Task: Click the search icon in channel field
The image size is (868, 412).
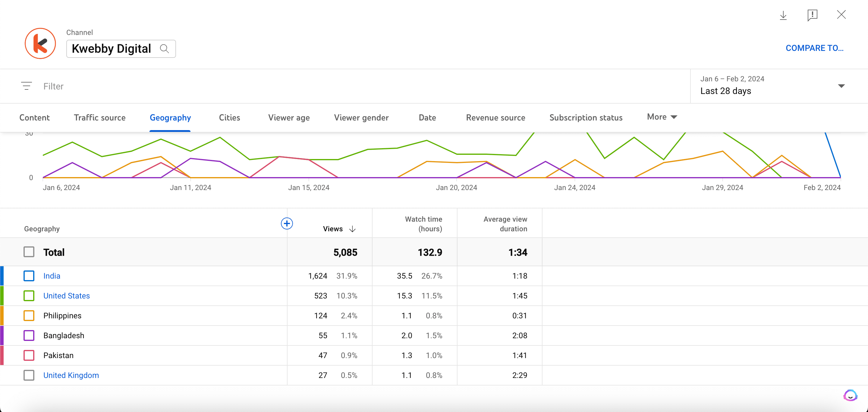Action: [165, 48]
